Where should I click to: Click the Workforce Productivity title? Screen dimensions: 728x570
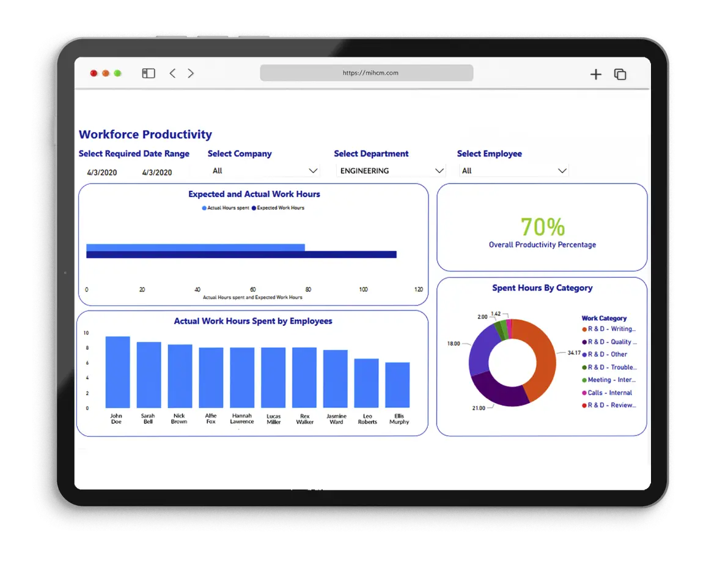(x=145, y=135)
